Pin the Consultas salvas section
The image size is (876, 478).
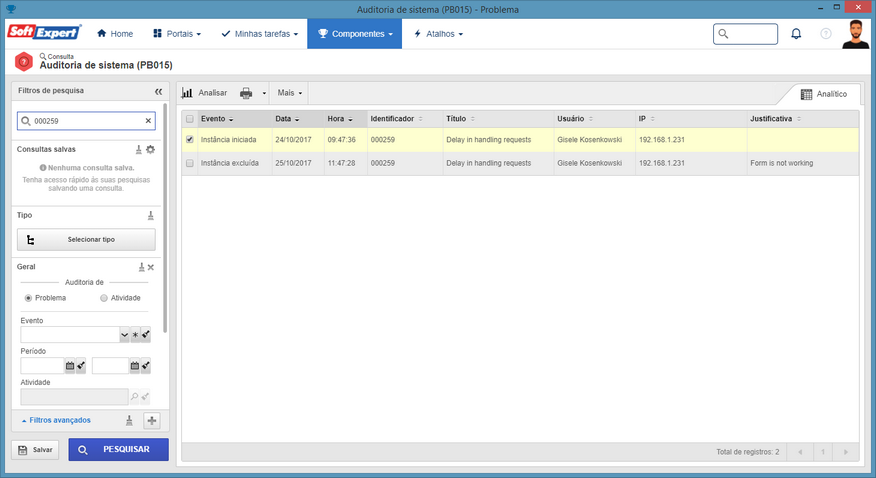coord(139,150)
